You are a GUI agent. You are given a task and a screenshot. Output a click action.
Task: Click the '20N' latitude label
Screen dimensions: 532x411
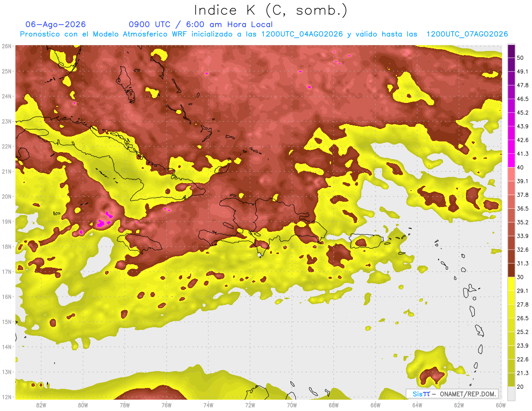click(6, 196)
